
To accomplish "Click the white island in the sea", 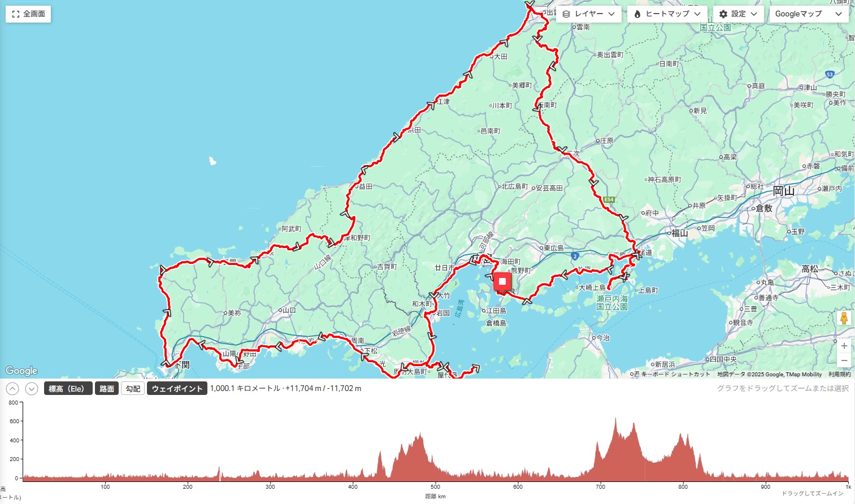I will [212, 161].
